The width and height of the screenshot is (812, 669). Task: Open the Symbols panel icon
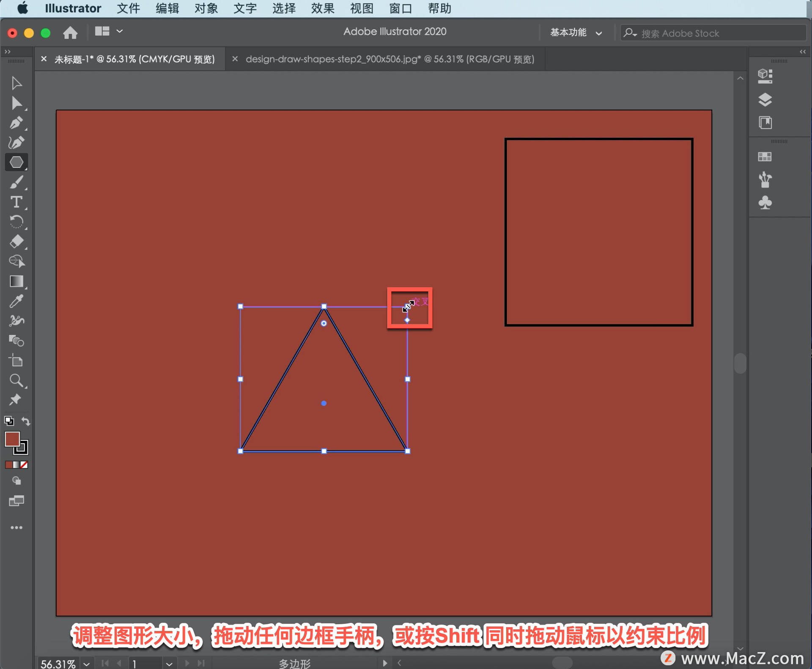pos(765,203)
